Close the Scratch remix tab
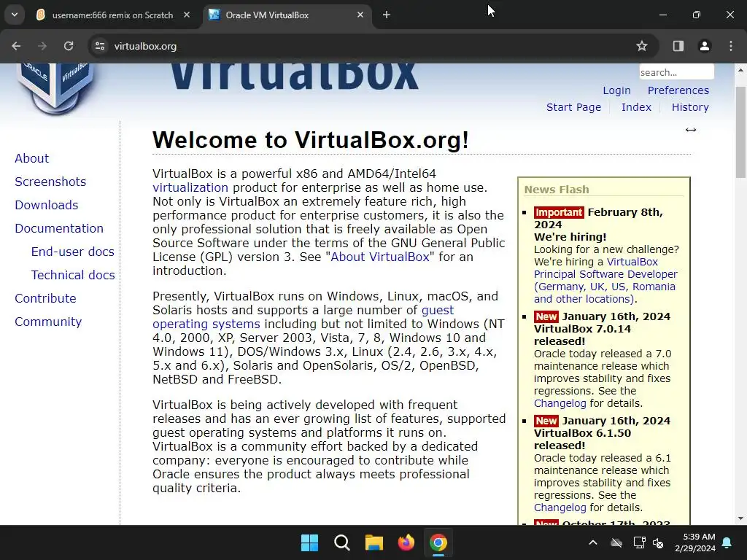The width and height of the screenshot is (747, 560). pos(187,15)
